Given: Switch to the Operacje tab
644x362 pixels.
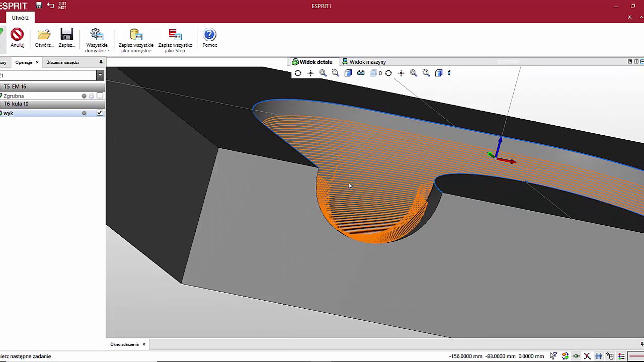Looking at the screenshot, I should point(24,62).
